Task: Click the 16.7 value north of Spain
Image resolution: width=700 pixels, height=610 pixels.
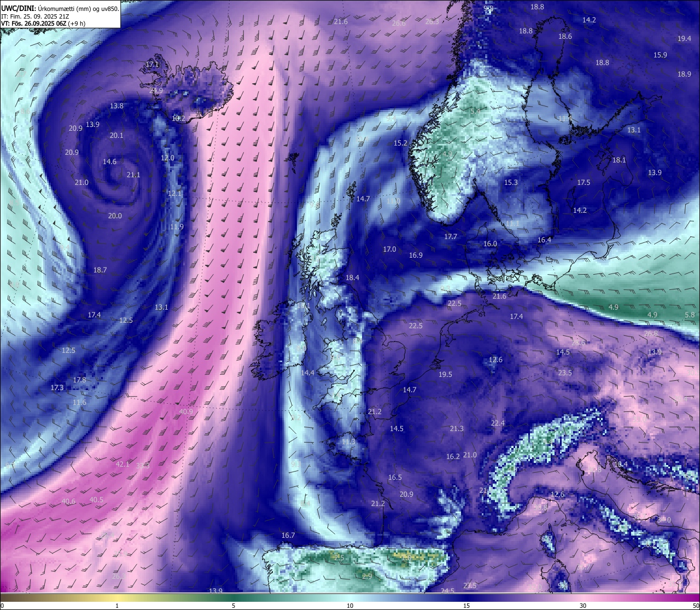Action: (288, 535)
